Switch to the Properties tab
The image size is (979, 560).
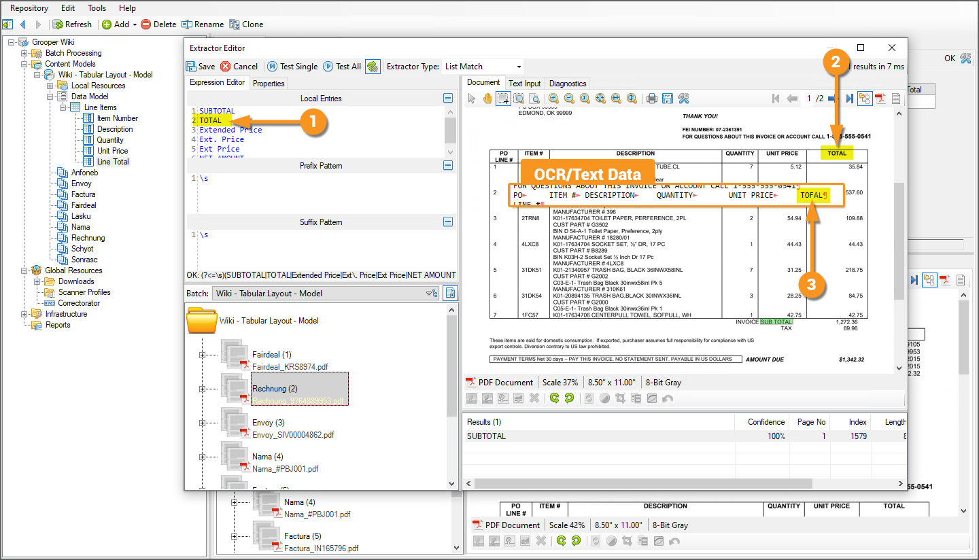click(269, 83)
